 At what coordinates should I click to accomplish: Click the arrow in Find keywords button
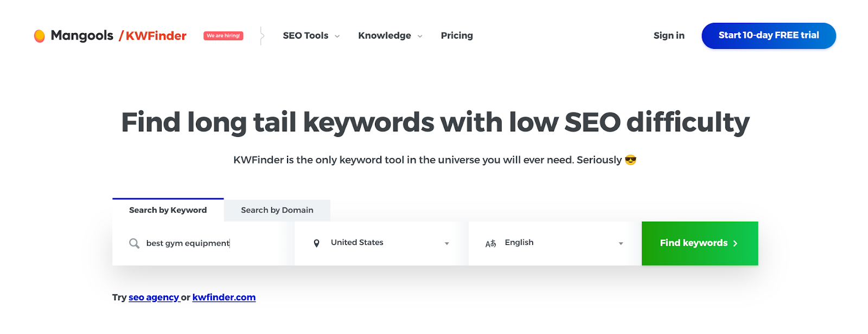735,243
